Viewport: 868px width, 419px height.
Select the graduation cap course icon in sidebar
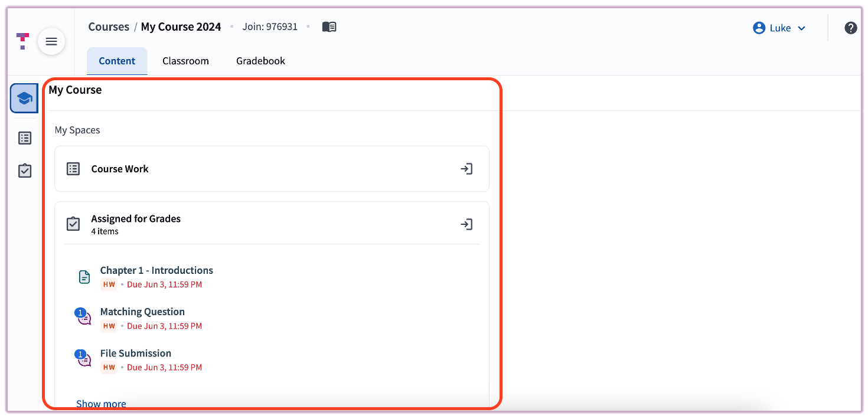point(24,98)
